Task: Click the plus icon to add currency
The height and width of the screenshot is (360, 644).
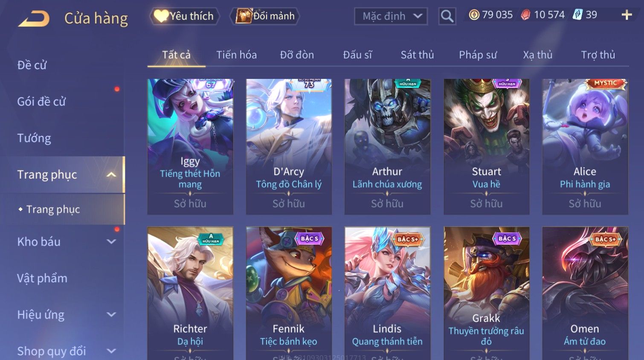Action: 627,15
